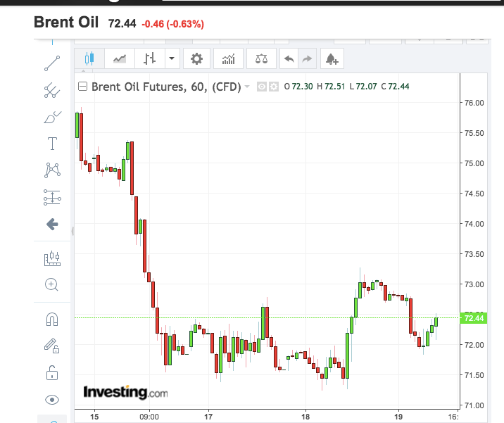Toggle hide all drawings eye icon
504x423 pixels.
click(52, 400)
